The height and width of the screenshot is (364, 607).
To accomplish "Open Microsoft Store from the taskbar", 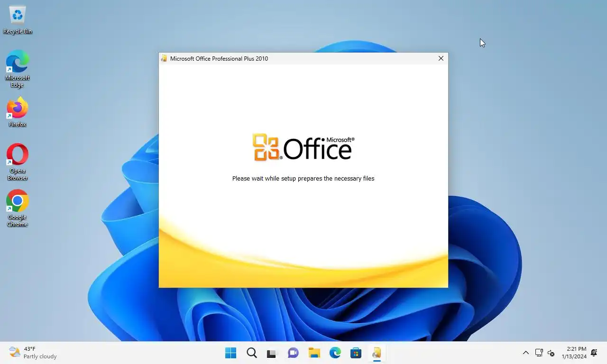I will 356,353.
